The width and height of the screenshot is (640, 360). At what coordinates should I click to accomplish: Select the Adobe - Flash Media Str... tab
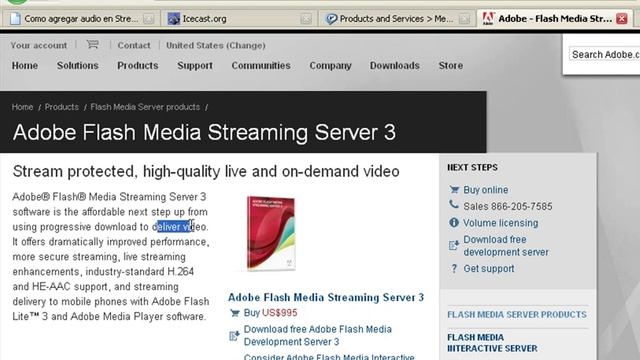click(555, 18)
